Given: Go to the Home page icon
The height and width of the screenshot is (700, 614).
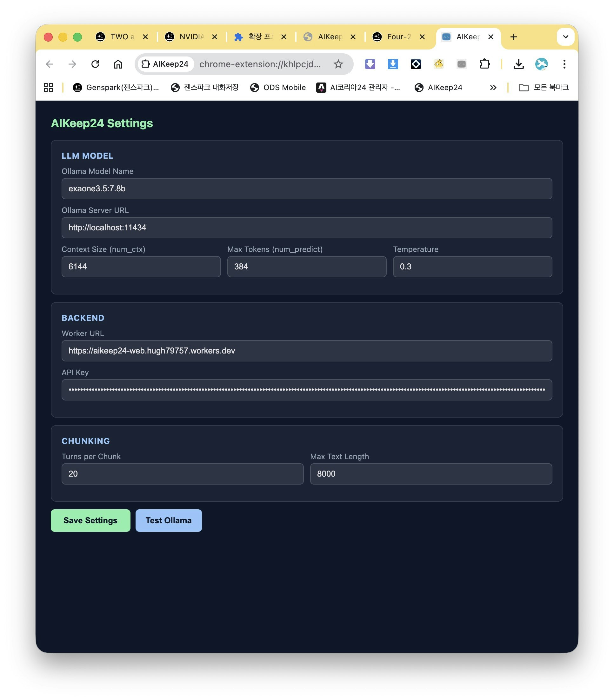Looking at the screenshot, I should [118, 64].
